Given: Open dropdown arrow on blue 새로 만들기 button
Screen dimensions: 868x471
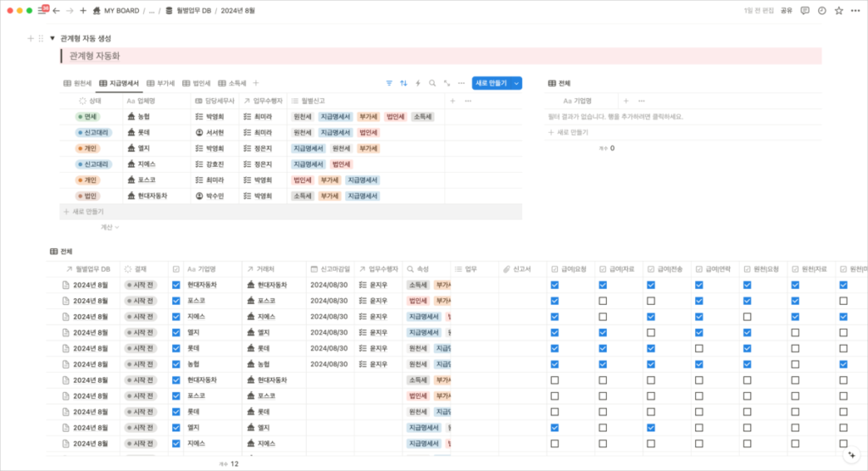Looking at the screenshot, I should [x=516, y=83].
